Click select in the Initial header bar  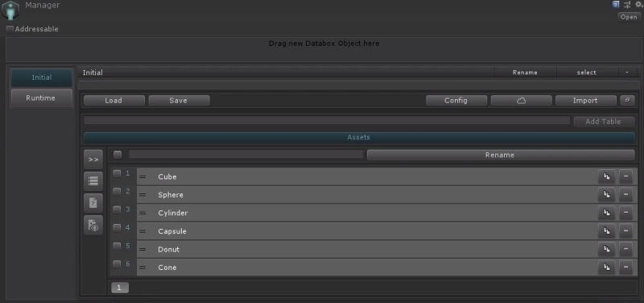click(x=587, y=73)
